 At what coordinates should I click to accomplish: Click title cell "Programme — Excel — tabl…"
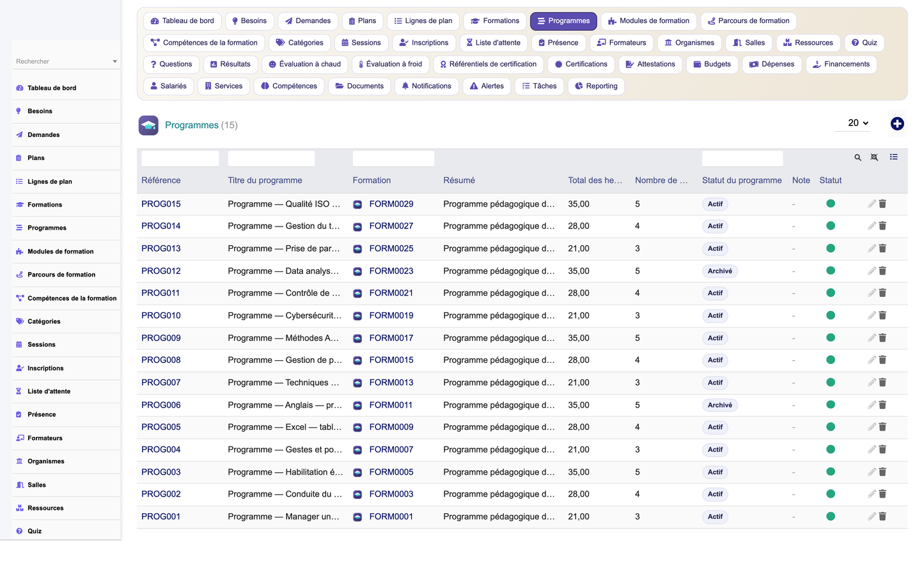[285, 427]
